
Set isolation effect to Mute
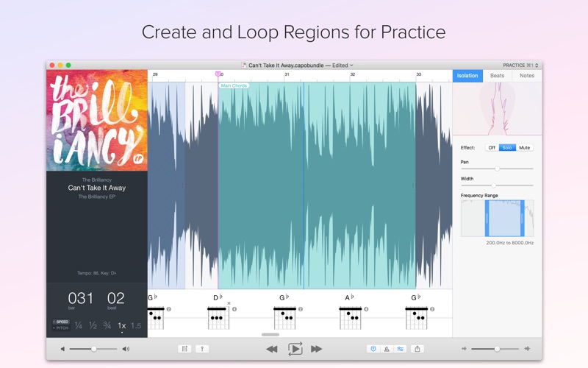(524, 148)
